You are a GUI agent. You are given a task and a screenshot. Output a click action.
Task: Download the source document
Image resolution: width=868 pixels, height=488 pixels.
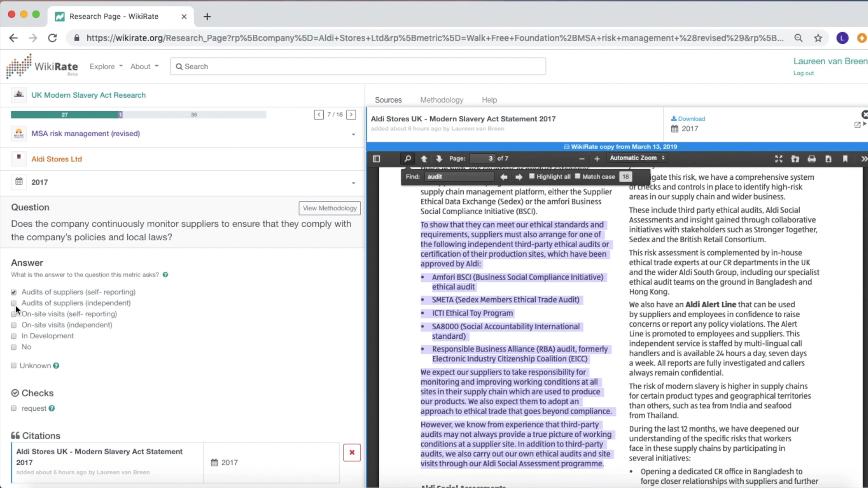(x=688, y=119)
